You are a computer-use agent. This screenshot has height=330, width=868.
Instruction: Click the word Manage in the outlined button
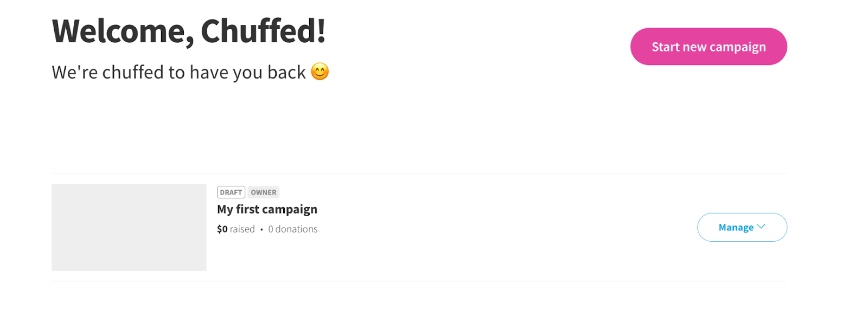click(736, 228)
